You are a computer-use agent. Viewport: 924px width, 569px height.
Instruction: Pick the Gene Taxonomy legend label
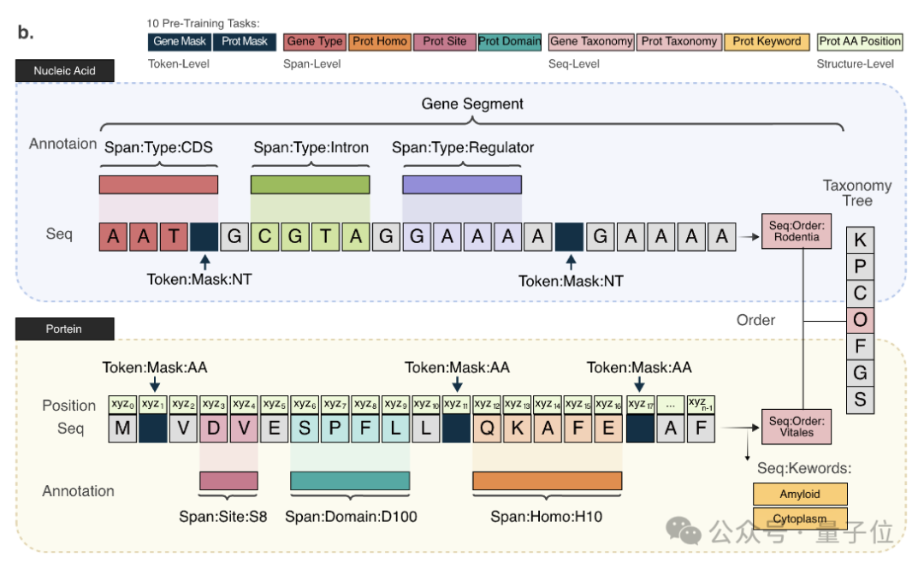click(591, 41)
